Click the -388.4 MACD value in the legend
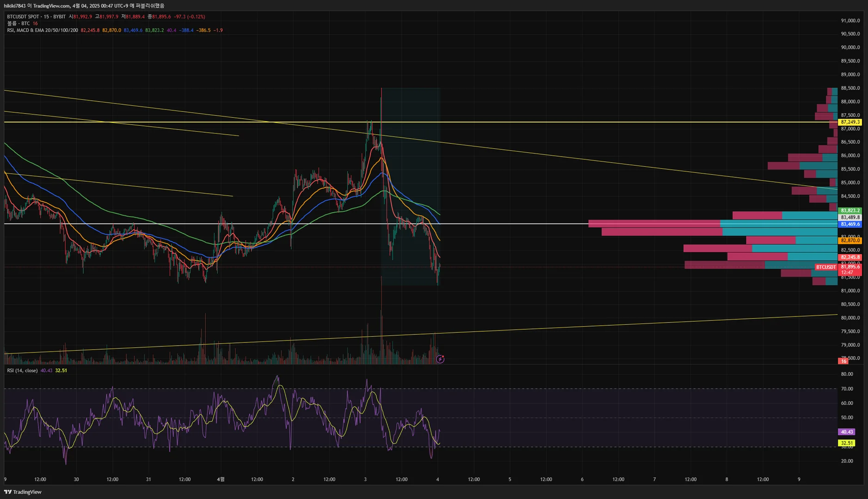Viewport: 868px width, 499px height. pos(186,30)
